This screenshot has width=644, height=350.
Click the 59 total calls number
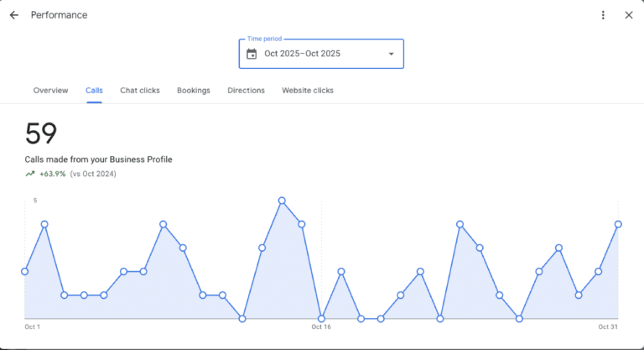click(x=40, y=134)
